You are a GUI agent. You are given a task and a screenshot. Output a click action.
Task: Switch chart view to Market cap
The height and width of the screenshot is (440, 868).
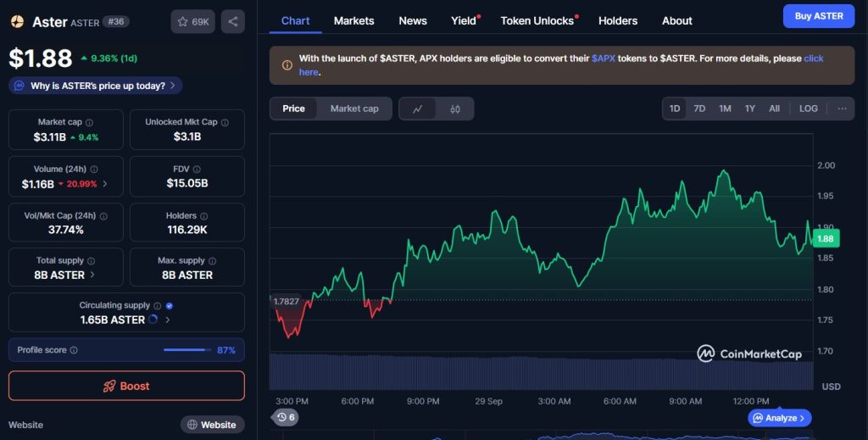pyautogui.click(x=354, y=109)
